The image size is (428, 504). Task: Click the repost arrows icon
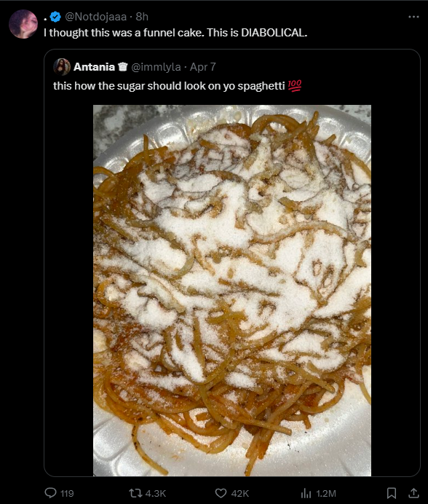[x=135, y=493]
